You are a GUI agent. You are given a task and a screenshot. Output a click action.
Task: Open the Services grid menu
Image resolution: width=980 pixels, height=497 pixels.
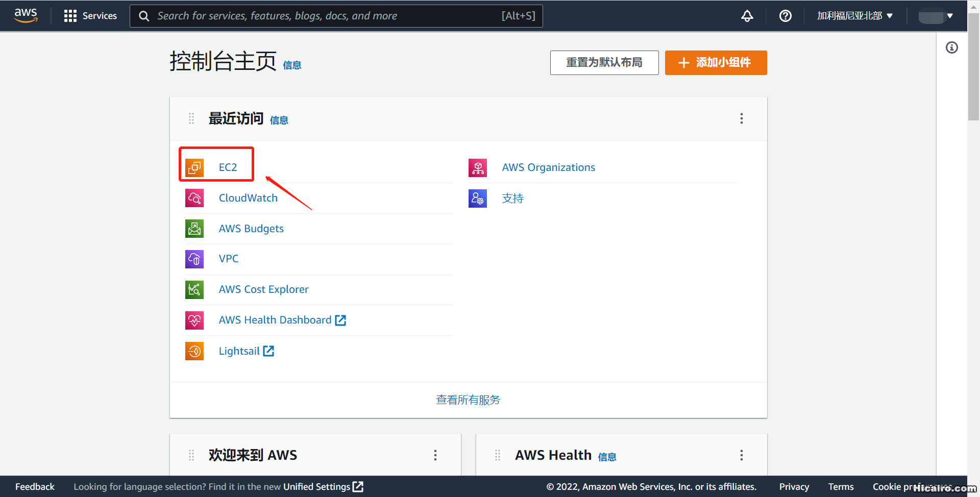click(90, 16)
